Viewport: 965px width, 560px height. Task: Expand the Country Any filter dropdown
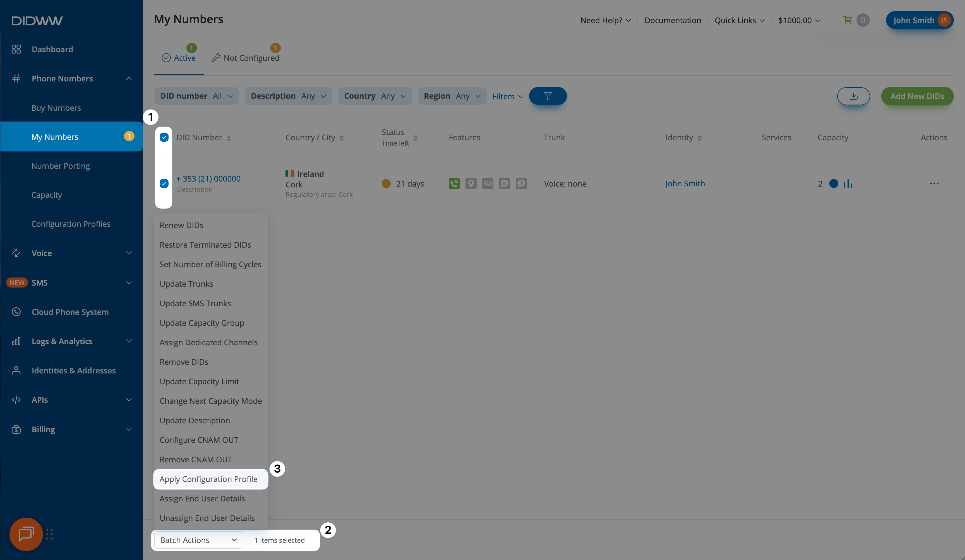point(375,96)
